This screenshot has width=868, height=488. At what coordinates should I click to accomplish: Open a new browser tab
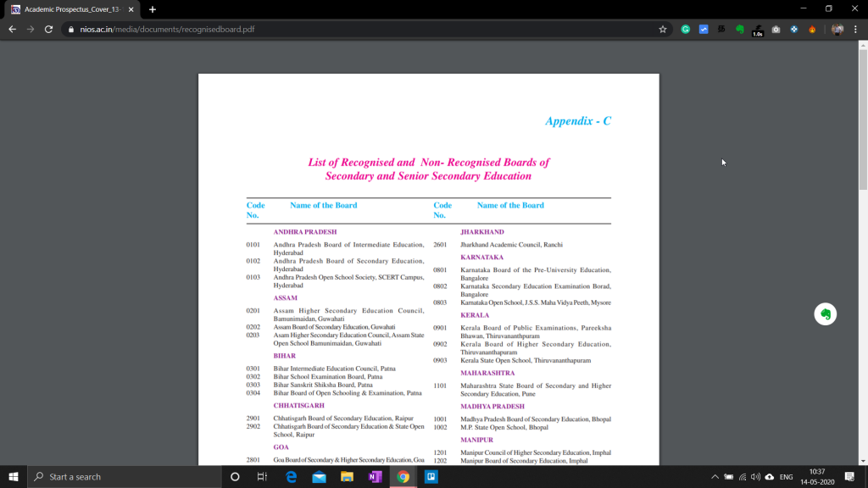pyautogui.click(x=153, y=9)
